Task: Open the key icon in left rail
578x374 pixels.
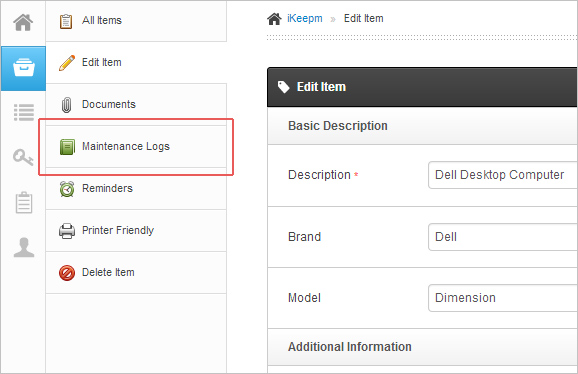Action: (x=23, y=157)
